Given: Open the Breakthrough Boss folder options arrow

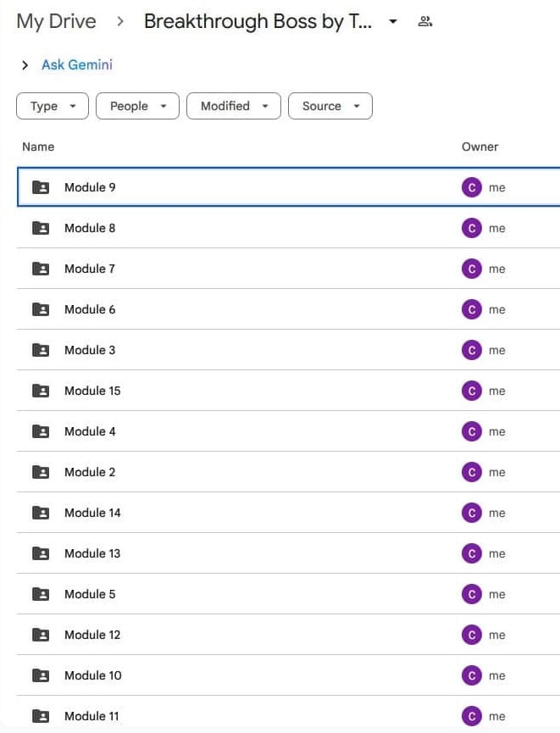Looking at the screenshot, I should pos(393,22).
